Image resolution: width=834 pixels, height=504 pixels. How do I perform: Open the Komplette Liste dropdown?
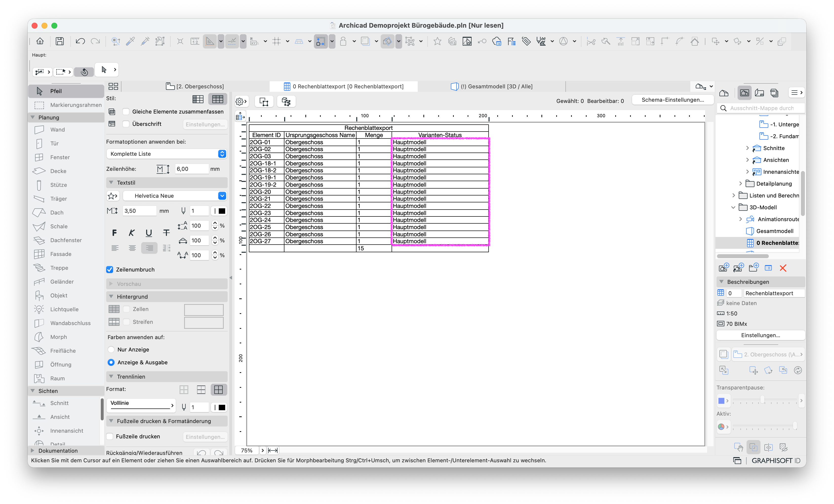tap(167, 154)
